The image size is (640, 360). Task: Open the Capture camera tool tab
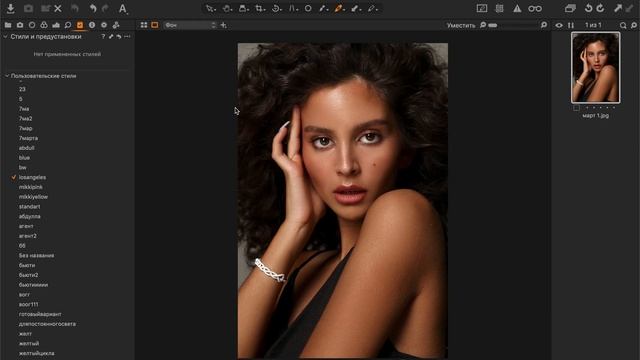[20, 25]
